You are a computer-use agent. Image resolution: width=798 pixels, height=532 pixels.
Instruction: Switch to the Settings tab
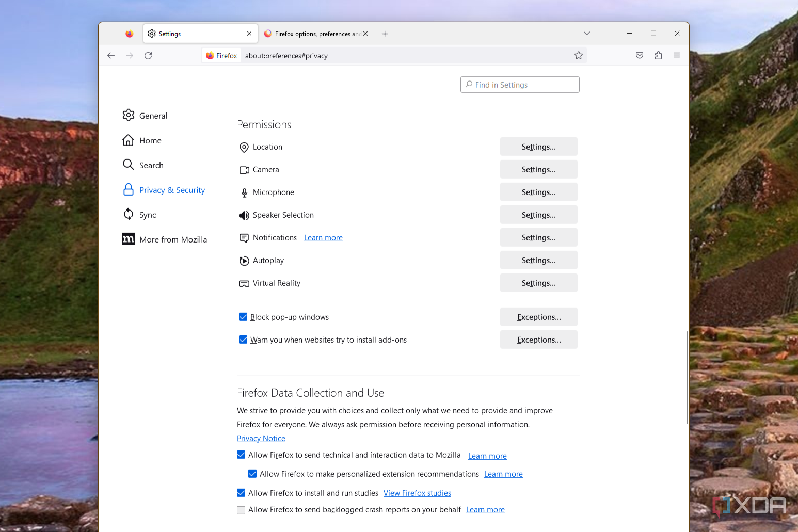pos(200,34)
